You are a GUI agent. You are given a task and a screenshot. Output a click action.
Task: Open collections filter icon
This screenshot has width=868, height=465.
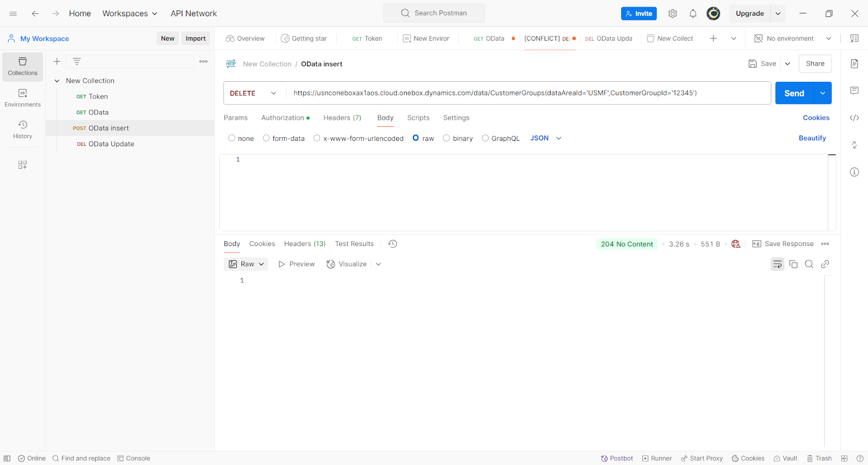pos(76,61)
